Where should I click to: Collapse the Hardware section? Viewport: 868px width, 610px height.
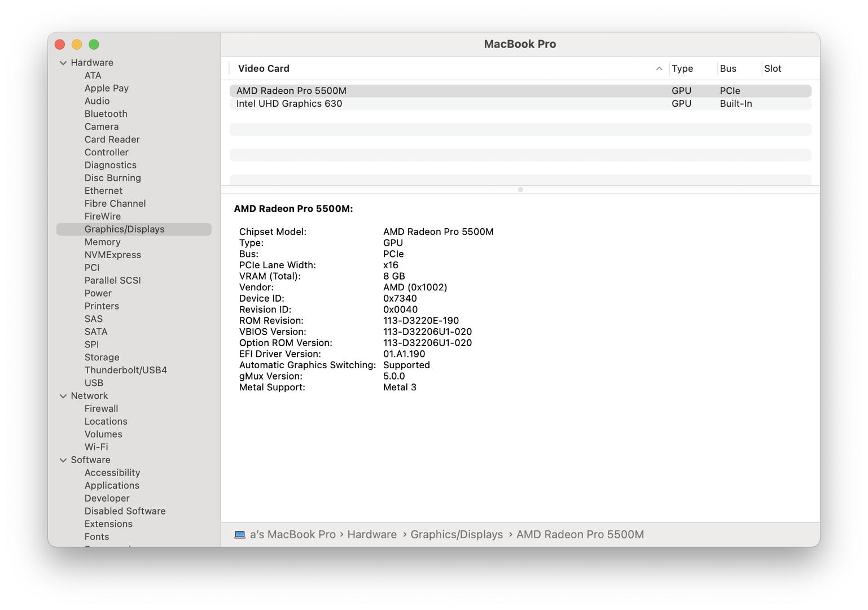[x=63, y=63]
